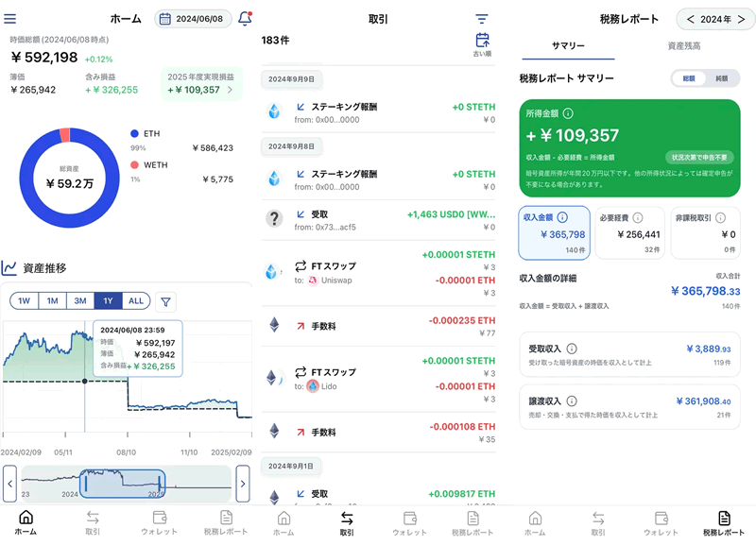756x545 pixels.
Task: Tap the 状況次第で申告不要 button
Action: click(x=698, y=157)
